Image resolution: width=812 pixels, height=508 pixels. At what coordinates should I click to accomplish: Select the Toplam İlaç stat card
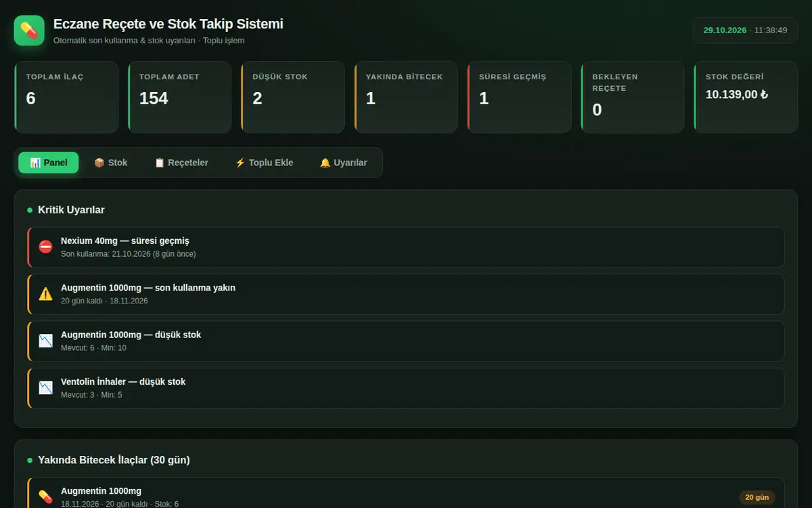66,98
